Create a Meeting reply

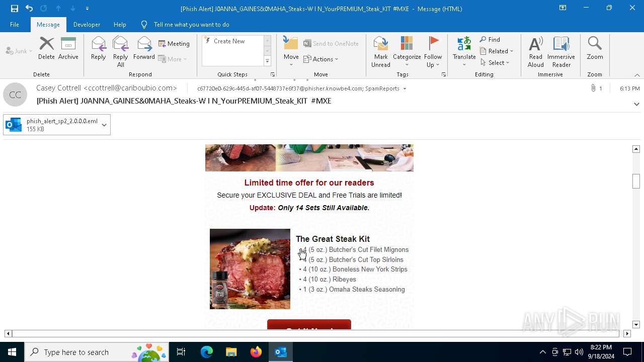point(174,44)
